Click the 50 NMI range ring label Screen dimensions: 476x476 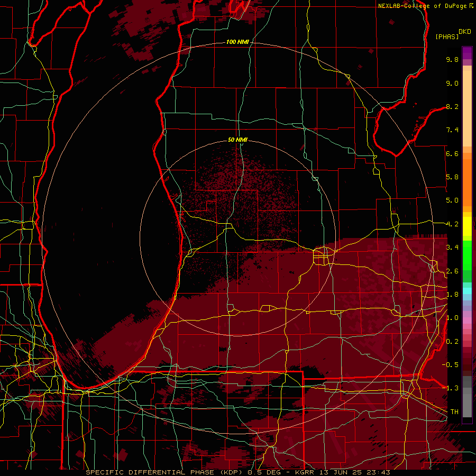click(237, 140)
